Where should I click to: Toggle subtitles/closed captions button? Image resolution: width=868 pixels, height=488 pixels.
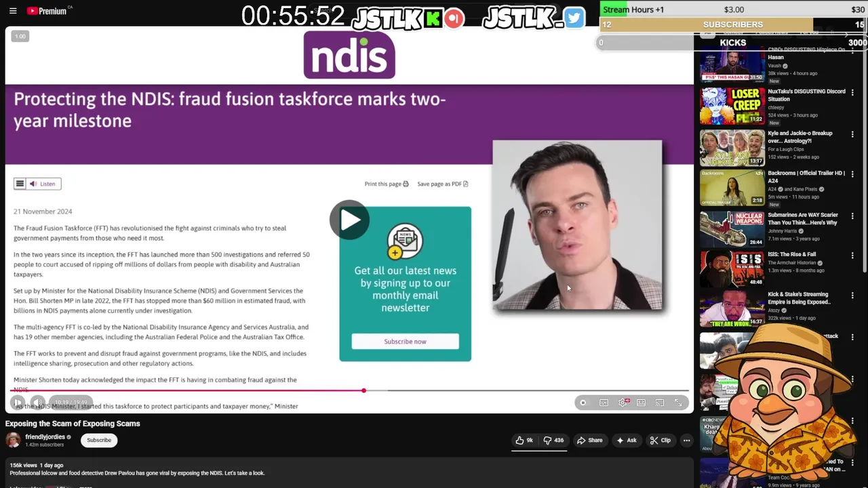[x=604, y=403]
